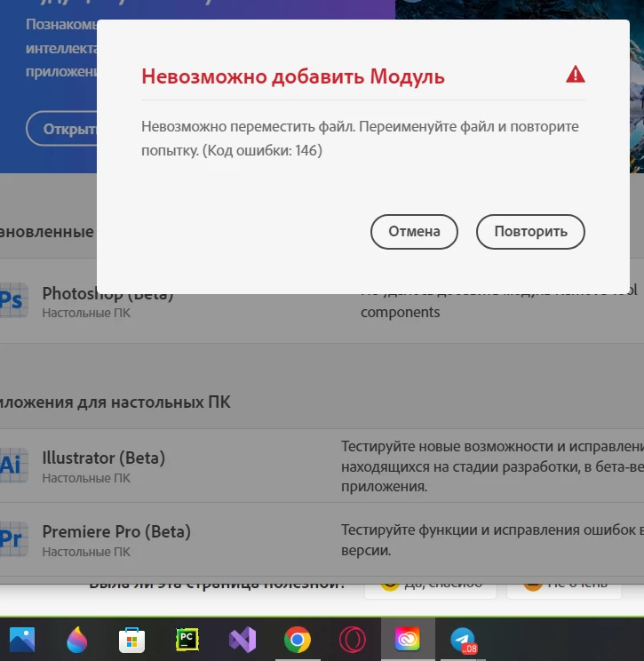Click the Отмена button in dialog
644x661 pixels.
(x=414, y=231)
